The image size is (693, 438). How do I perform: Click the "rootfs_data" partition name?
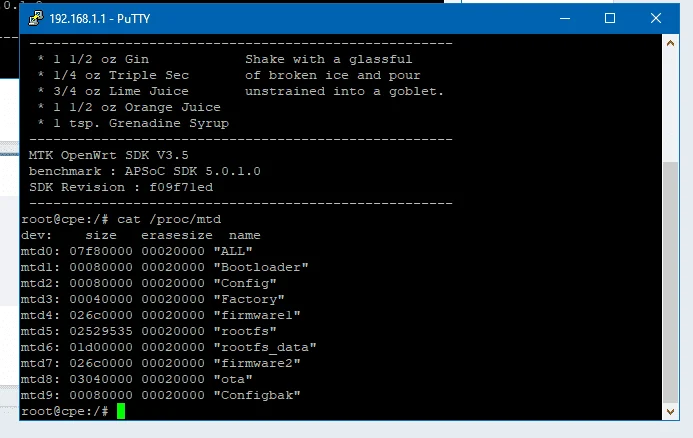click(265, 347)
